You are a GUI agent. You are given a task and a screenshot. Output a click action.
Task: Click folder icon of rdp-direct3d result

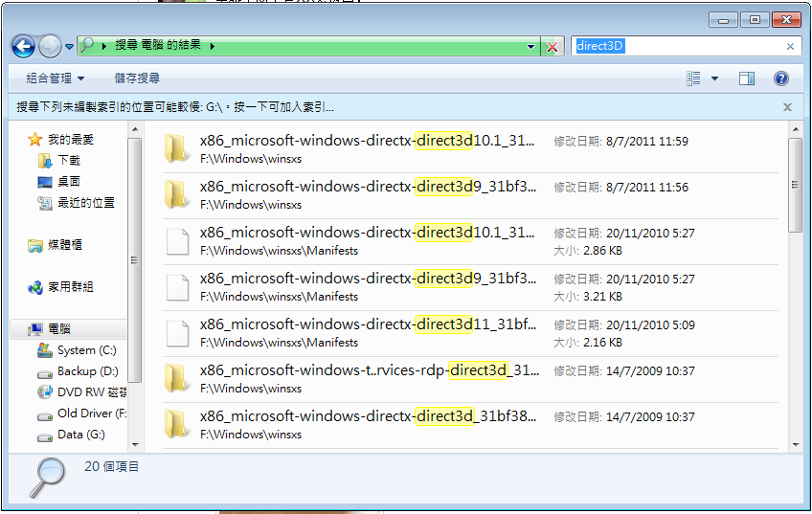point(176,379)
